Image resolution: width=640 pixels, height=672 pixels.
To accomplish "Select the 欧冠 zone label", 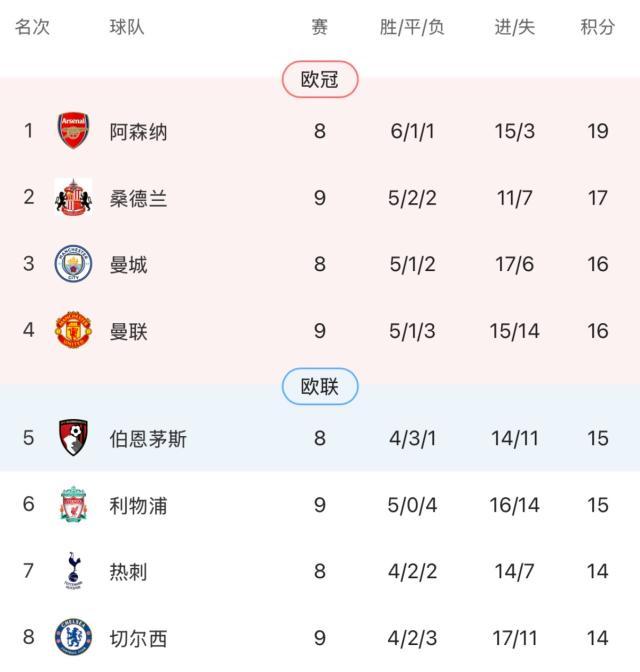I will (320, 80).
